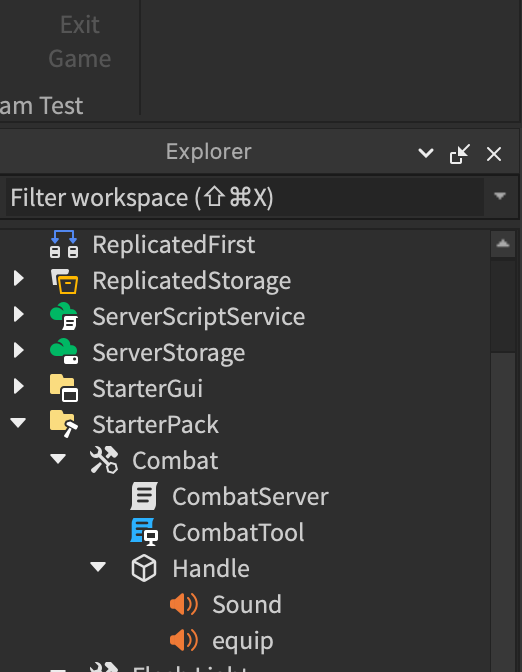The image size is (522, 672).
Task: Click the ReplicatedStorage box icon
Action: coord(64,281)
